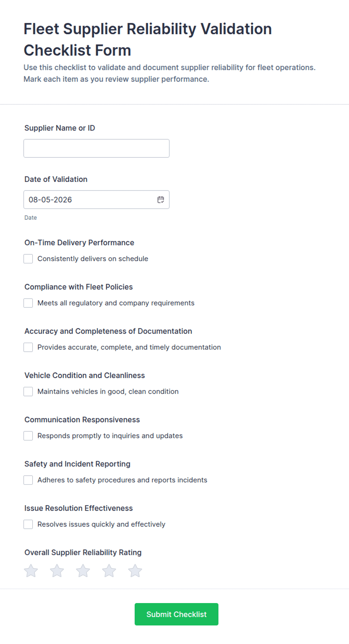Rate supplier four stars
Image resolution: width=349 pixels, height=644 pixels.
click(x=109, y=571)
